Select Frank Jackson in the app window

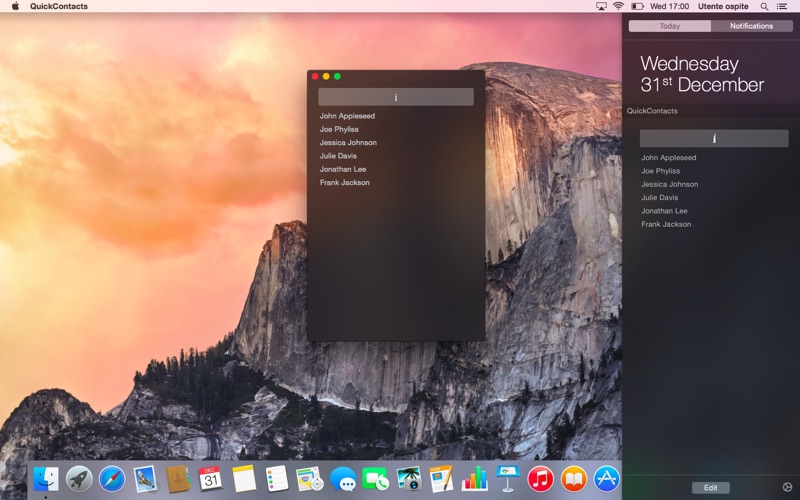coord(344,182)
